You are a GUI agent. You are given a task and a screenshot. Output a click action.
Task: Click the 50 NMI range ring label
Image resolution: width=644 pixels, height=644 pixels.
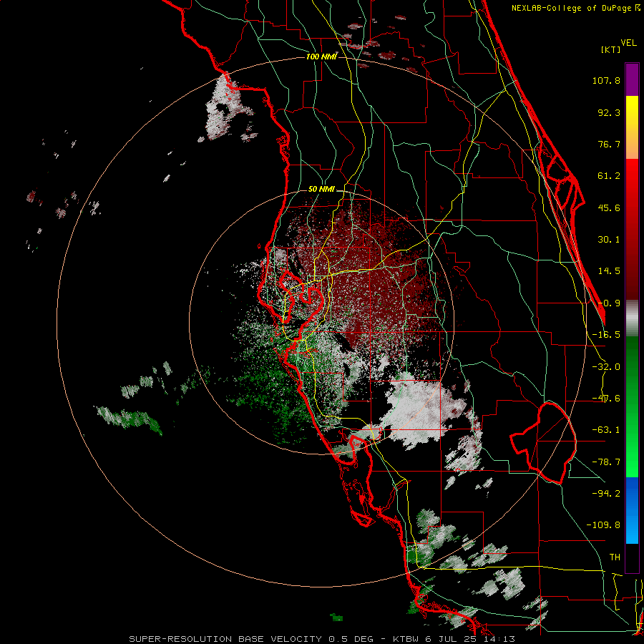click(321, 190)
